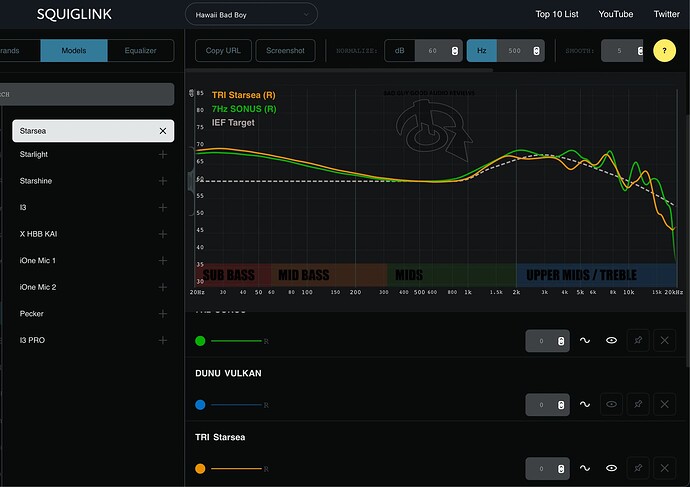Show the hidden DUNU VULKAN curve
The image size is (690, 487).
point(611,404)
